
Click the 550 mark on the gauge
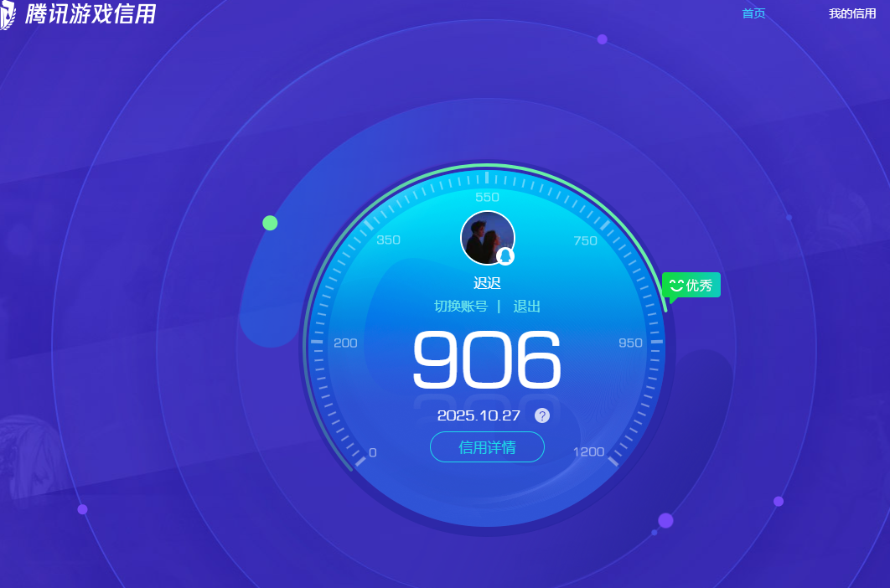tap(487, 198)
